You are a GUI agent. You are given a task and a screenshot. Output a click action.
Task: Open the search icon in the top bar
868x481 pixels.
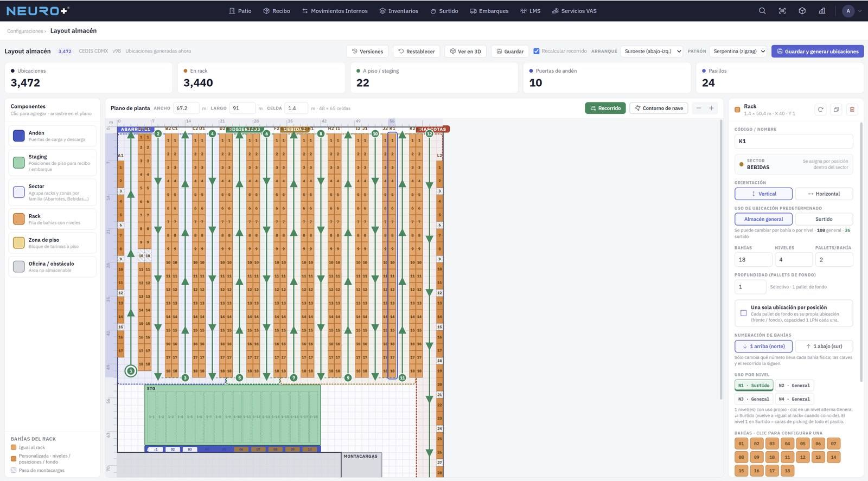pyautogui.click(x=762, y=11)
